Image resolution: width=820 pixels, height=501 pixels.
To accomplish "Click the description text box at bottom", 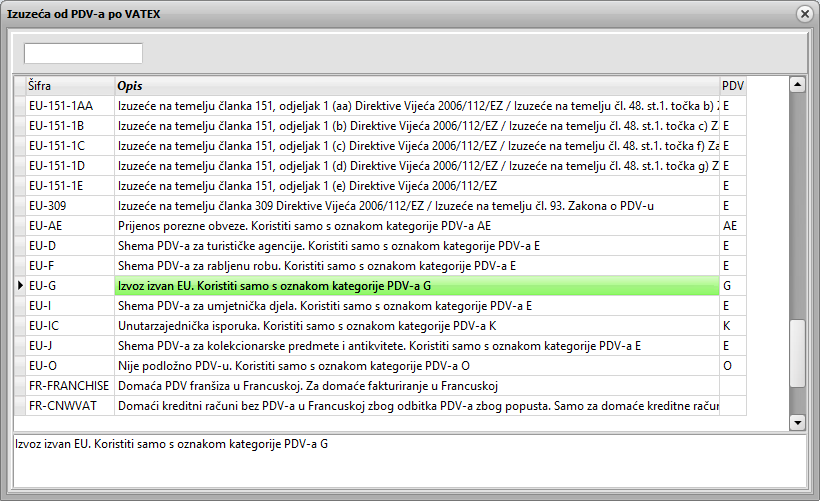I will (x=408, y=463).
